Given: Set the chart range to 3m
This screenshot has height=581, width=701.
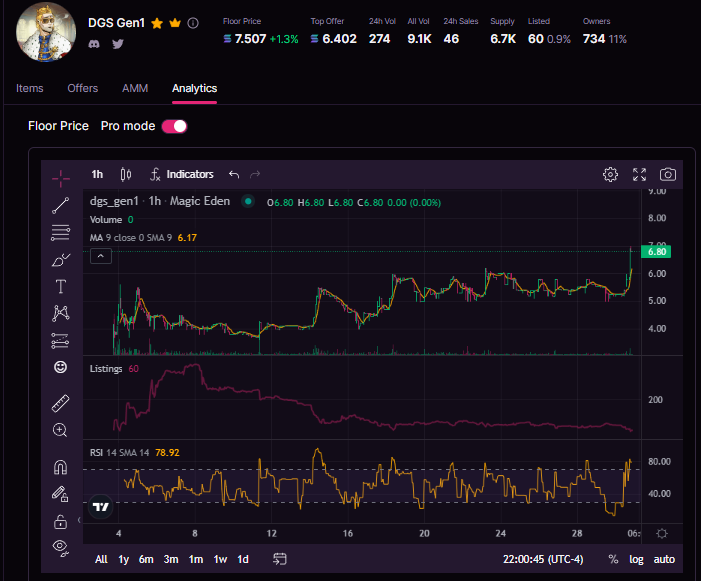Looking at the screenshot, I should [171, 560].
